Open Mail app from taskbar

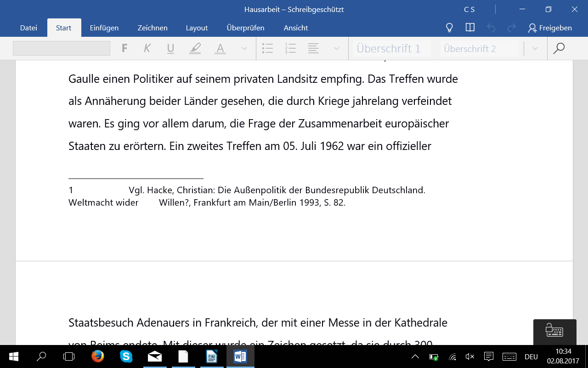(x=154, y=356)
